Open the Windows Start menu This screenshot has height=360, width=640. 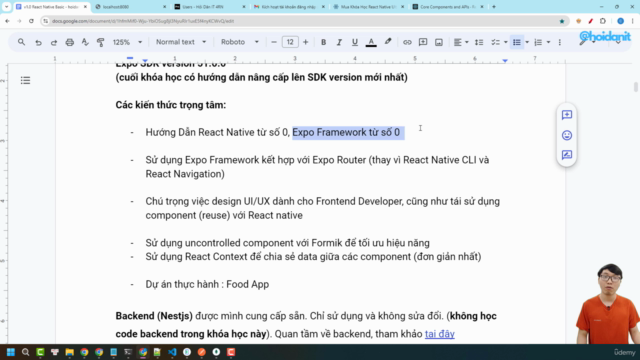[x=11, y=352]
